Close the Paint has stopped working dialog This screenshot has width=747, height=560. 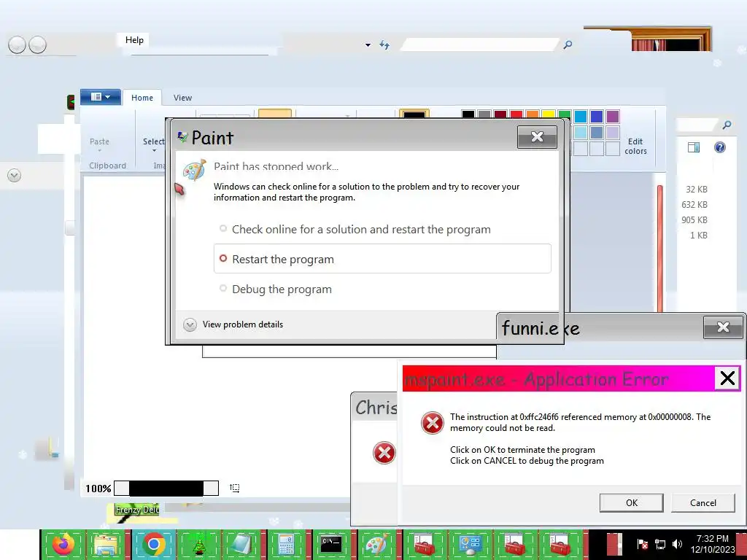537,137
